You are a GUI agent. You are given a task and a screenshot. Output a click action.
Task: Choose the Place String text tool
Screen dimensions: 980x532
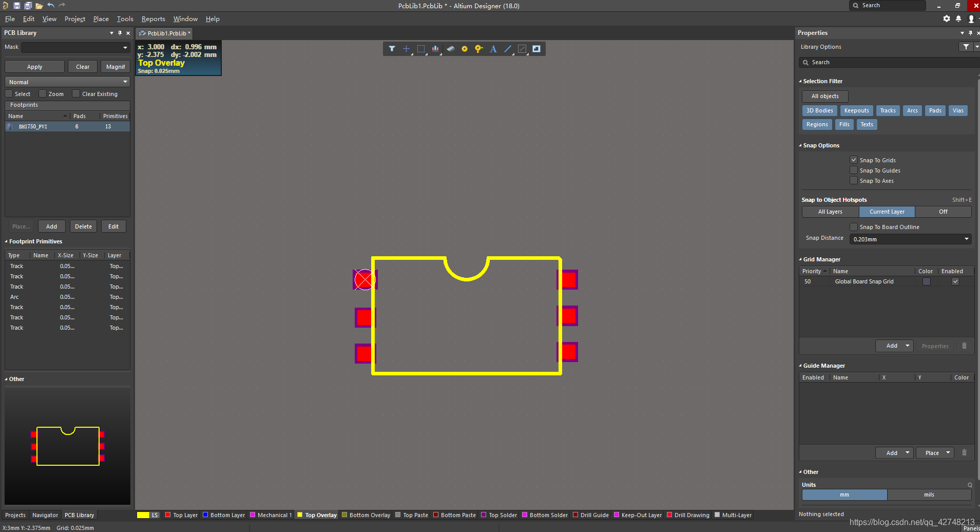(493, 49)
